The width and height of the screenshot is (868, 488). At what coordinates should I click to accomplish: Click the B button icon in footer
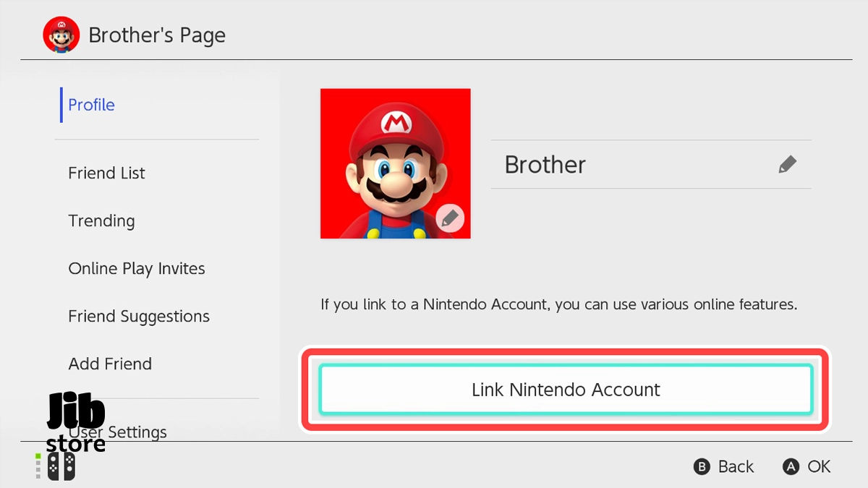(702, 467)
